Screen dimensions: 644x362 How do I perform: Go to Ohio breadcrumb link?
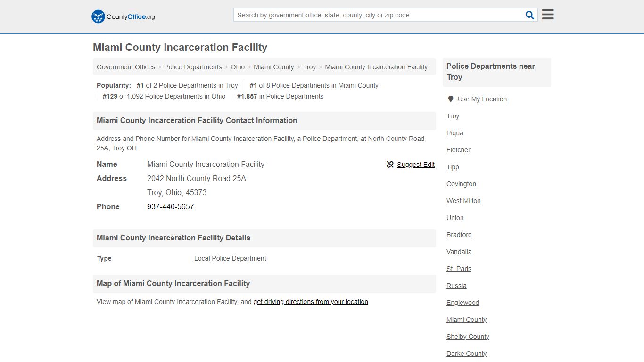[x=238, y=67]
